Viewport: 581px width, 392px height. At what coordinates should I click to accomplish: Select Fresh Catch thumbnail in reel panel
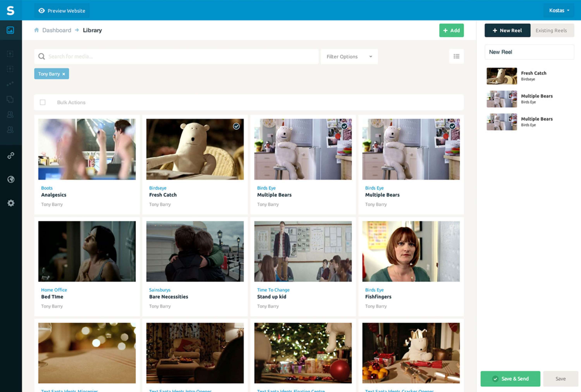tap(502, 76)
